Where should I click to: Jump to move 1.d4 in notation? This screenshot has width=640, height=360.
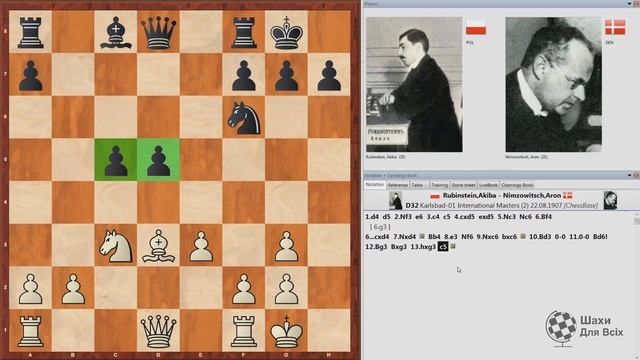(372, 217)
